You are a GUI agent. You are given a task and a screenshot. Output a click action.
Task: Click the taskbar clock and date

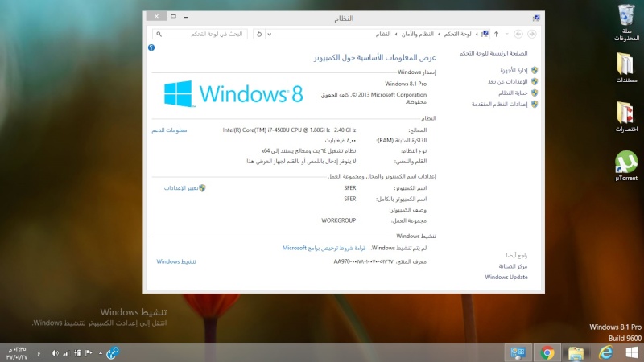(17, 353)
